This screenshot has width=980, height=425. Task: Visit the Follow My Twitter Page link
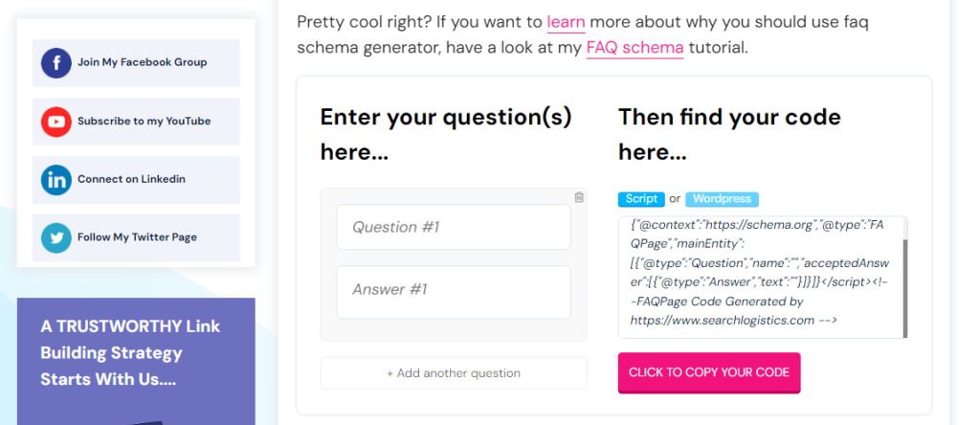[x=136, y=237]
